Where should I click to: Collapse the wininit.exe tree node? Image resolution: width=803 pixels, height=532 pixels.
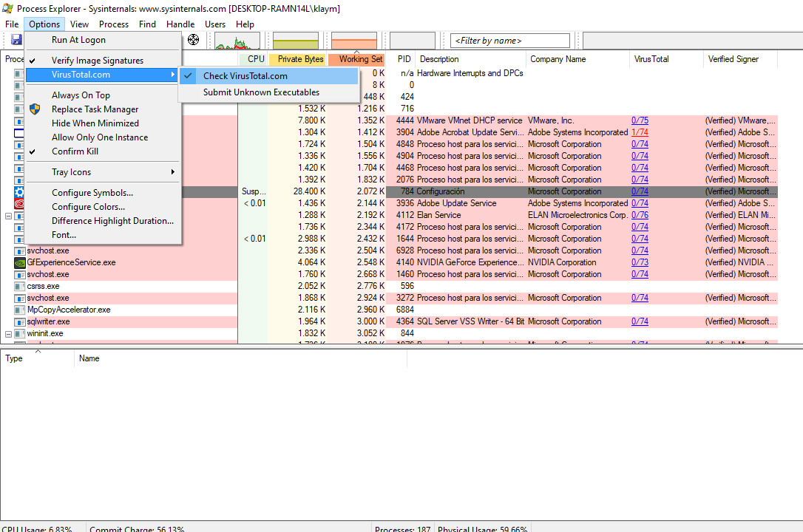pyautogui.click(x=8, y=334)
